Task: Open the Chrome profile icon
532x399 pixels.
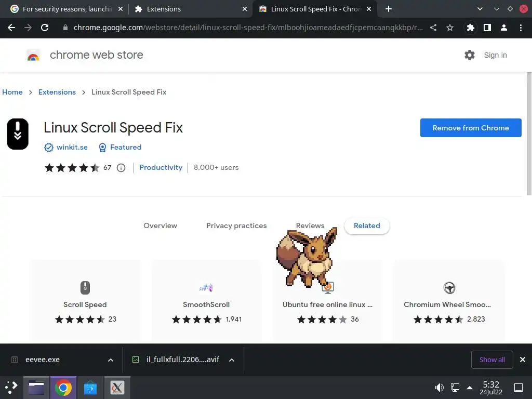Action: pos(504,28)
